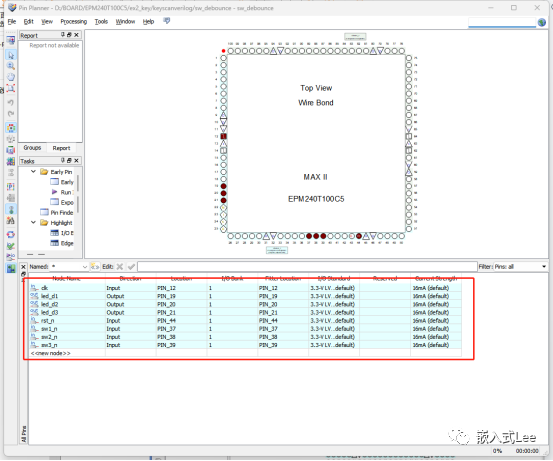The image size is (553, 461).
Task: Close the Report panel
Action: click(76, 35)
